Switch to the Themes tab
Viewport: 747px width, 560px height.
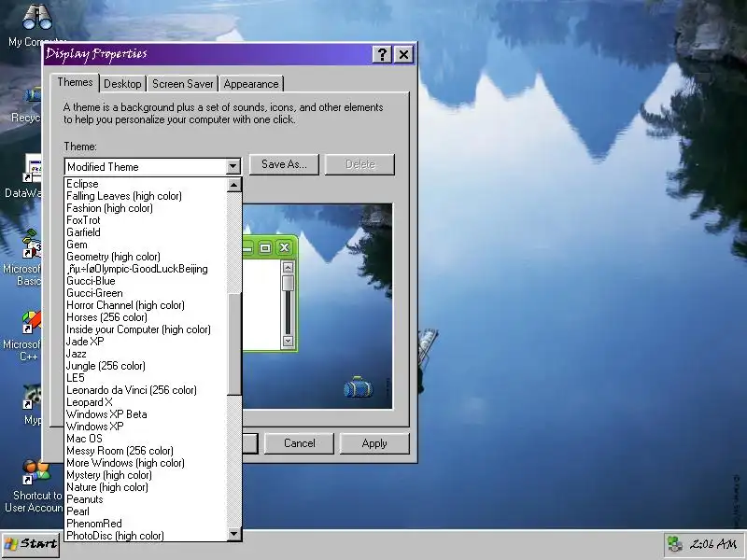(75, 82)
